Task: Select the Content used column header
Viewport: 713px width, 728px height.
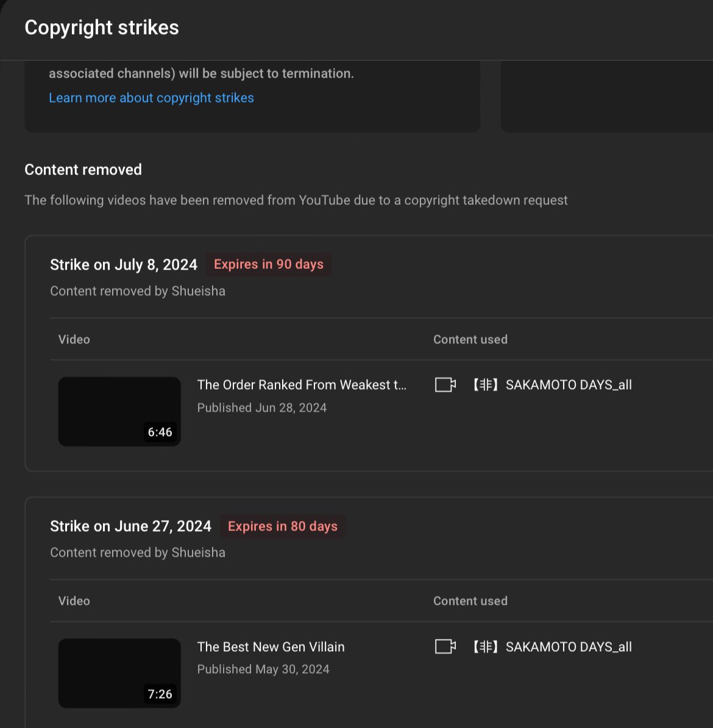Action: tap(470, 339)
